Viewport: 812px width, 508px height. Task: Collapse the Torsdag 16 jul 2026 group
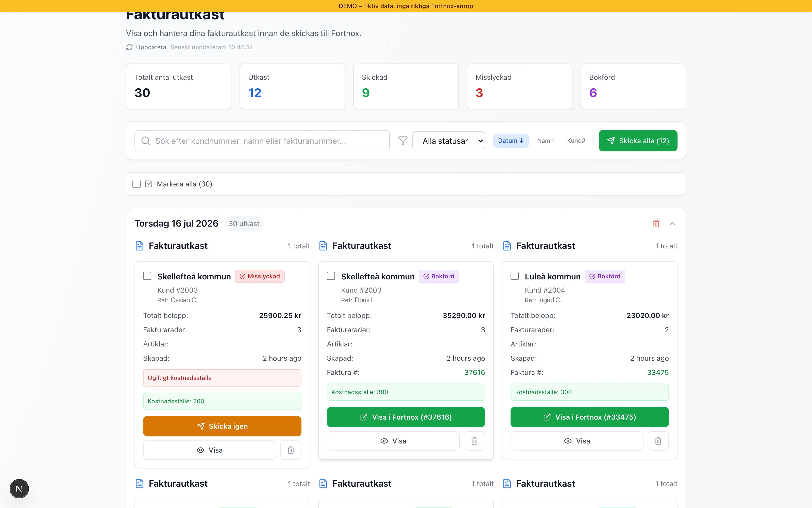(672, 224)
